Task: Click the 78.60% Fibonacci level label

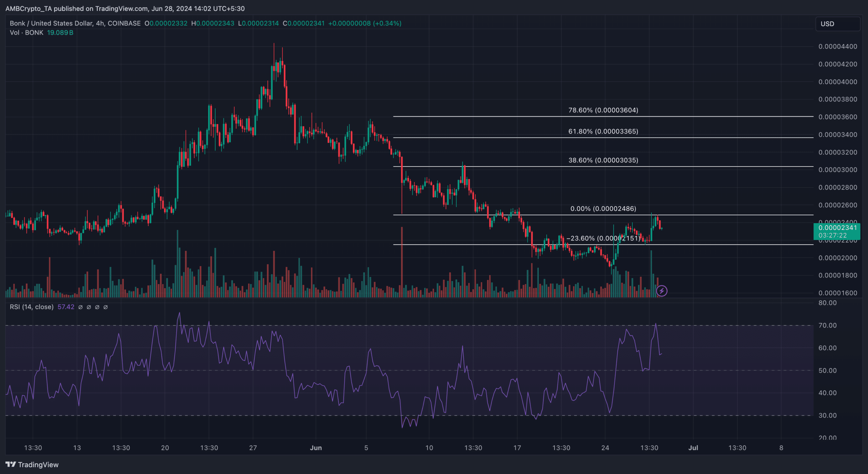Action: point(603,110)
